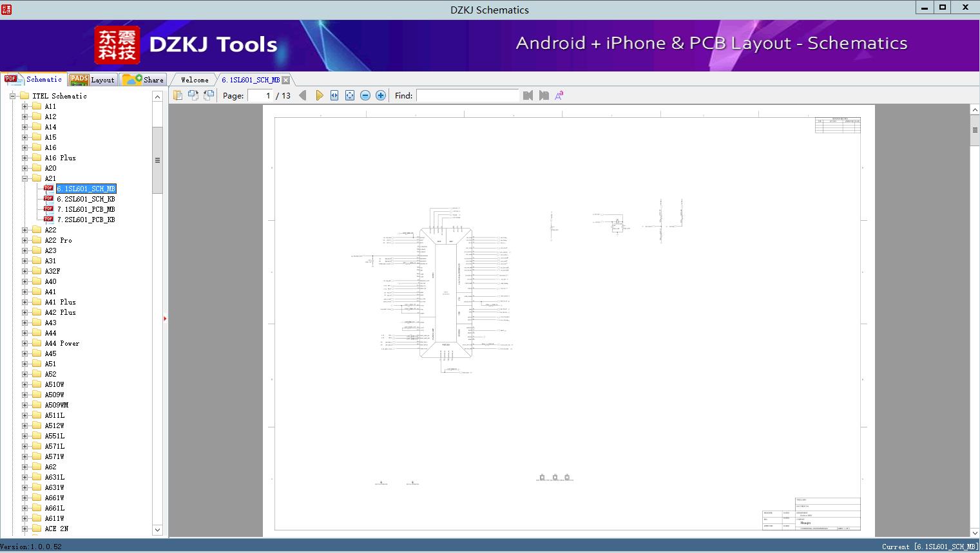The width and height of the screenshot is (980, 553).
Task: Open the 7.1SL601_PCB_MB file
Action: [x=86, y=209]
